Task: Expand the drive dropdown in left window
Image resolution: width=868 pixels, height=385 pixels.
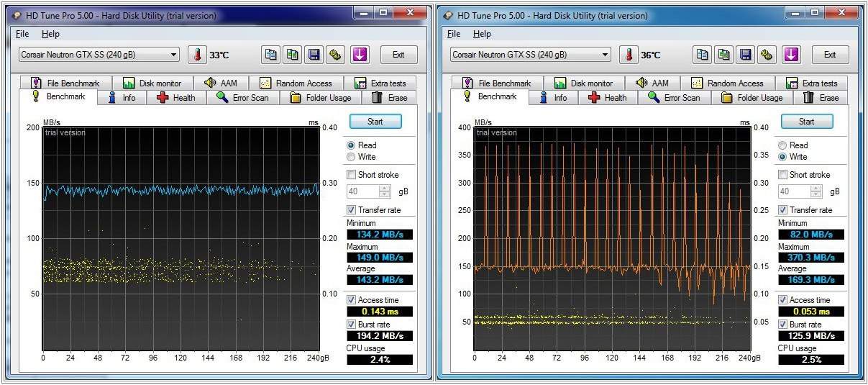Action: point(173,55)
